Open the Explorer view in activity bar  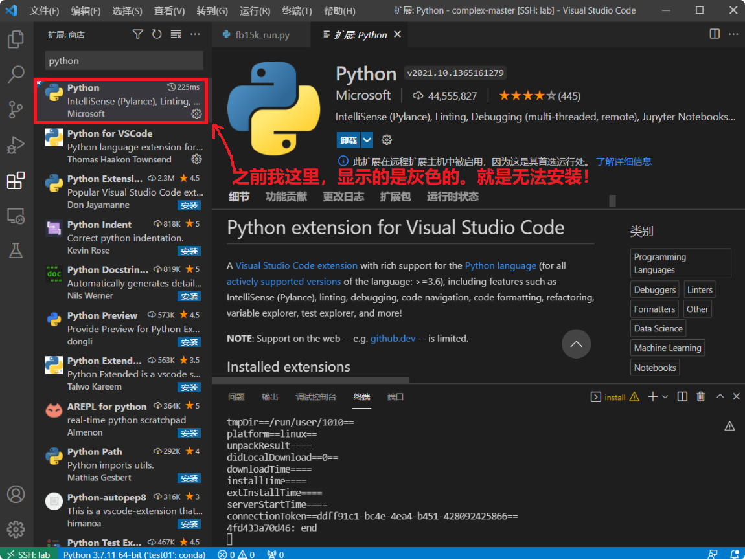[x=16, y=39]
